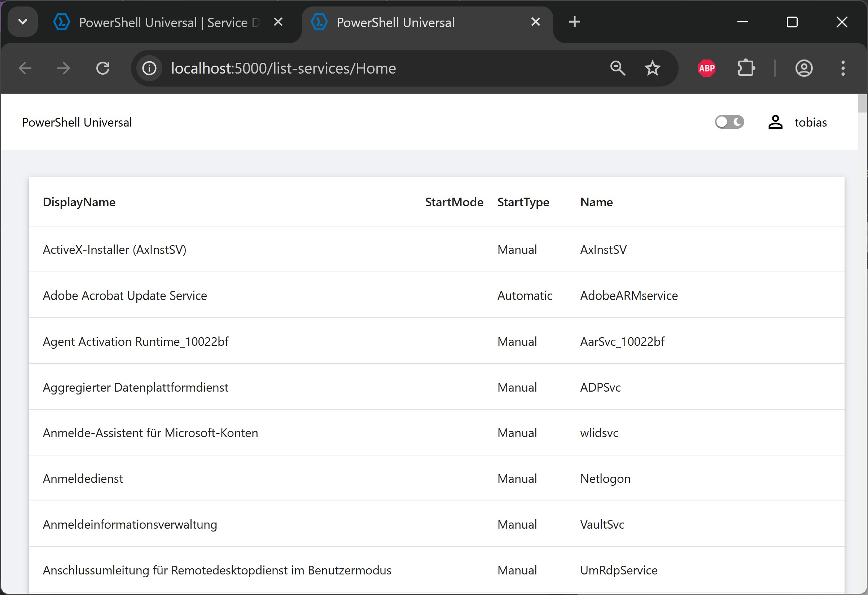Open the Chrome three-dot menu
Screen dimensions: 868x595
coord(843,68)
